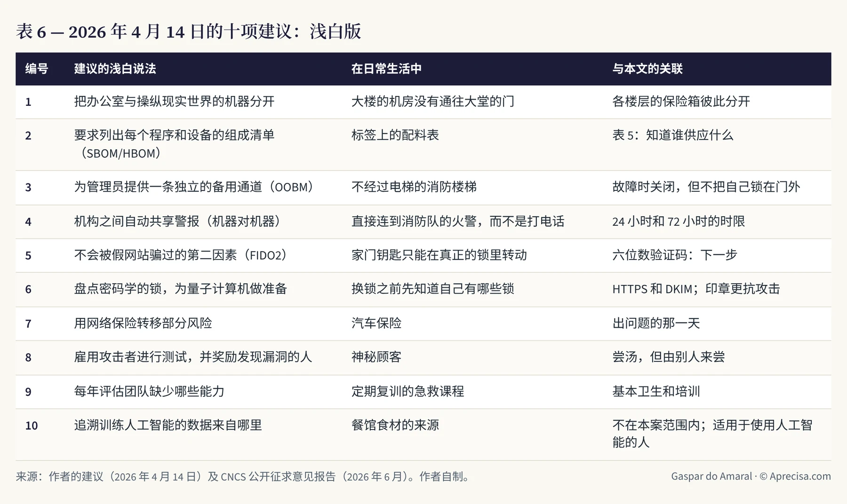Click '盘点密码学的锁，为量子计算机做准备'
Screen dimensions: 847x504
click(x=181, y=289)
